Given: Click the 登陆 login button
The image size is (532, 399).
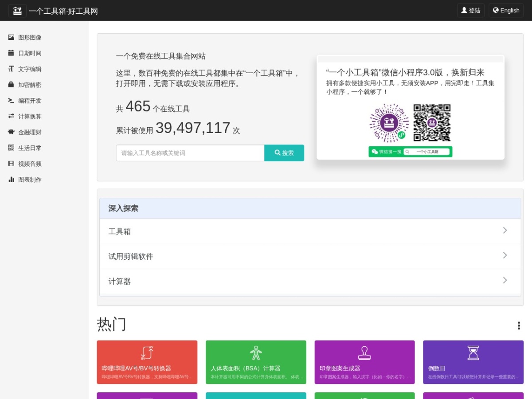Looking at the screenshot, I should tap(471, 10).
